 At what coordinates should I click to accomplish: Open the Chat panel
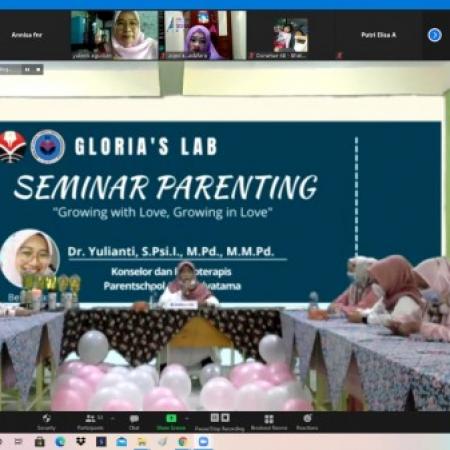134,422
